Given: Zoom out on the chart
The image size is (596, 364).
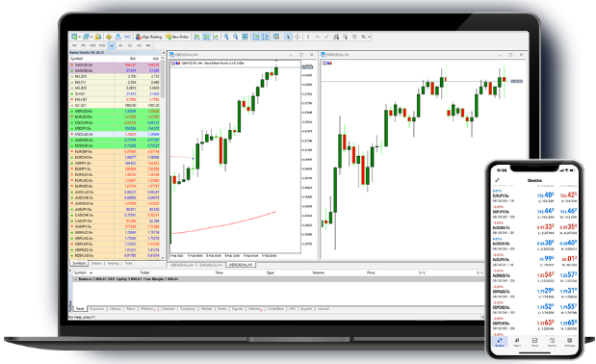Looking at the screenshot, I should point(236,37).
